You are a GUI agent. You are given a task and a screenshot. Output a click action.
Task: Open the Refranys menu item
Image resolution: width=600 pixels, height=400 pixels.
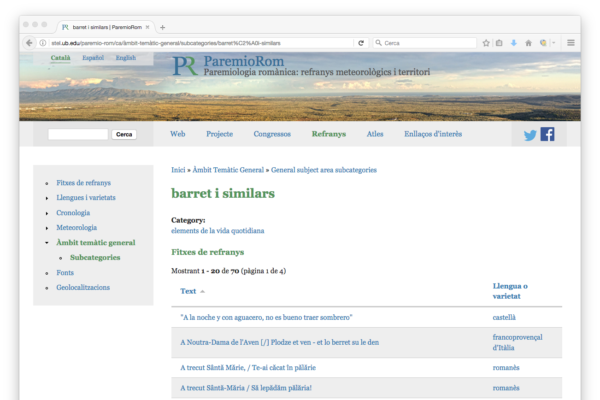click(329, 134)
